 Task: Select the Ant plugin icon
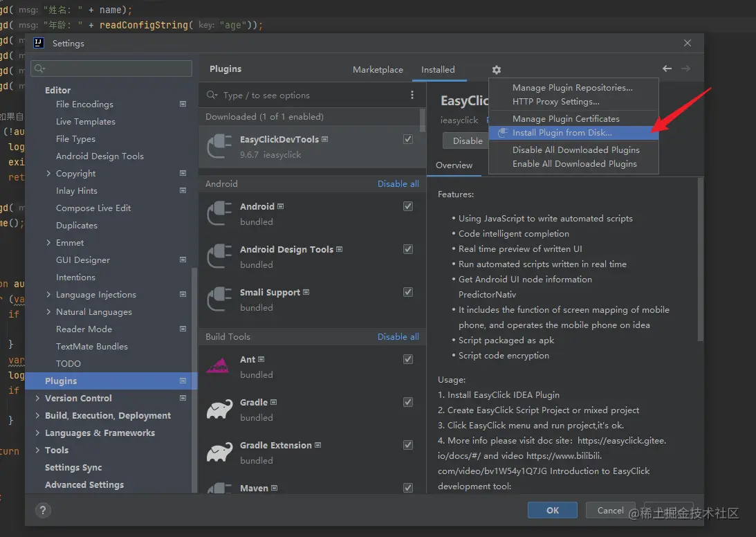pos(219,366)
